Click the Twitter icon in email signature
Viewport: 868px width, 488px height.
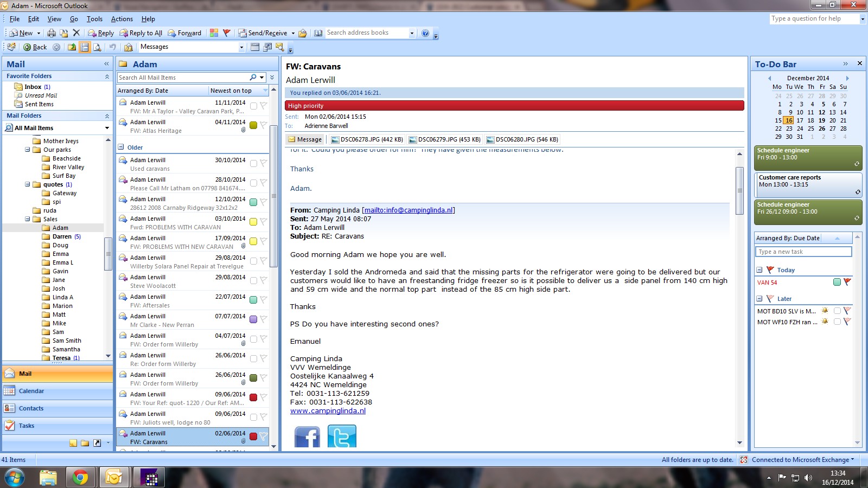pyautogui.click(x=342, y=437)
